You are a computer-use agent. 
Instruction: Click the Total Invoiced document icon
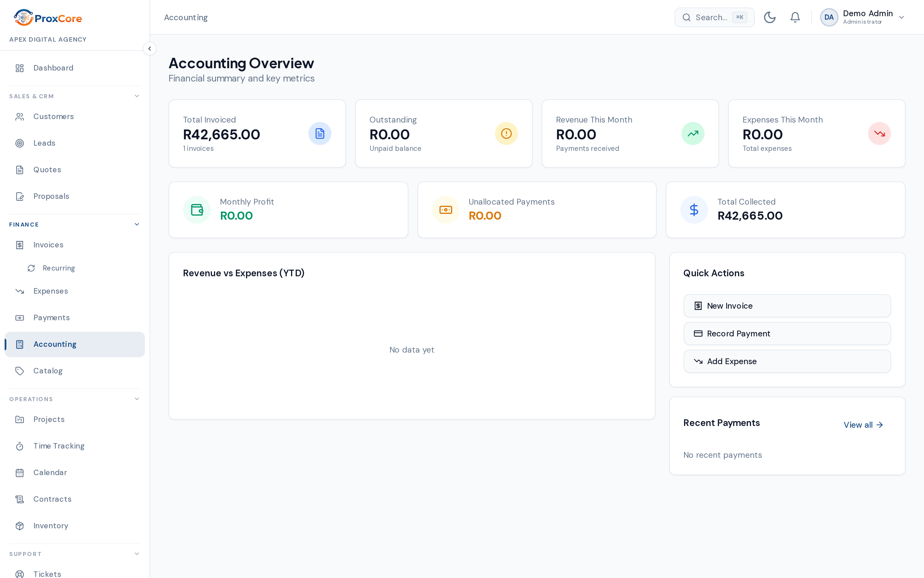[x=320, y=134]
